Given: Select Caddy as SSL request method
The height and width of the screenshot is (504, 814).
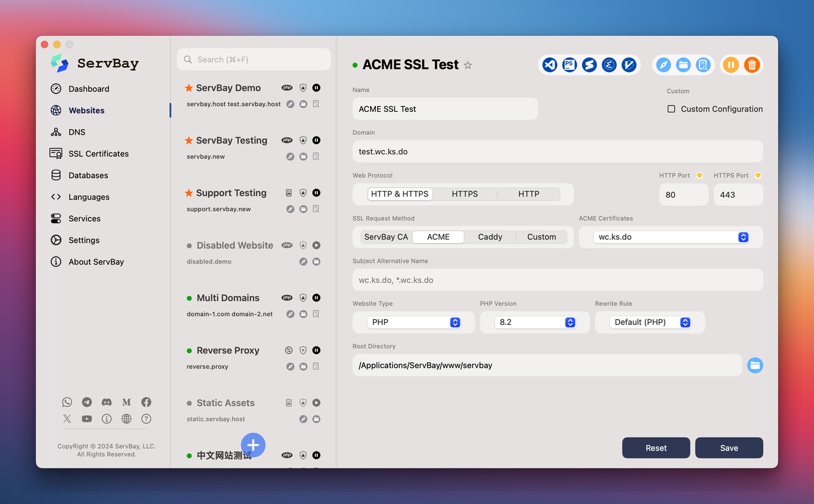Looking at the screenshot, I should tap(490, 237).
